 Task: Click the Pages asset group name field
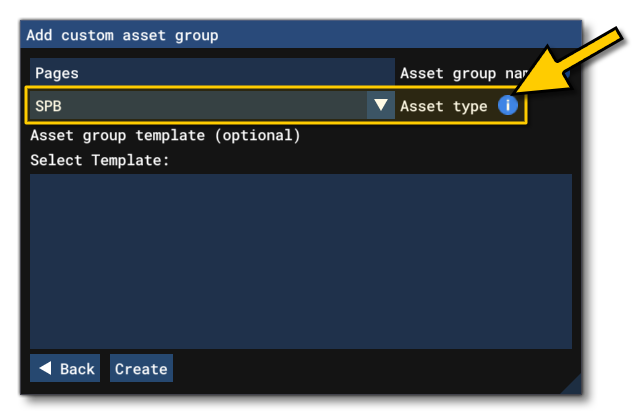212,73
